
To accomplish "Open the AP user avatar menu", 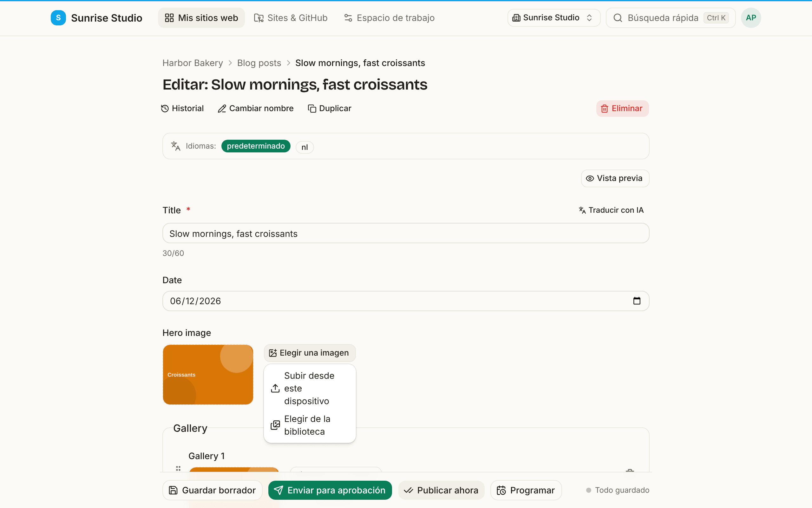I will [x=750, y=18].
